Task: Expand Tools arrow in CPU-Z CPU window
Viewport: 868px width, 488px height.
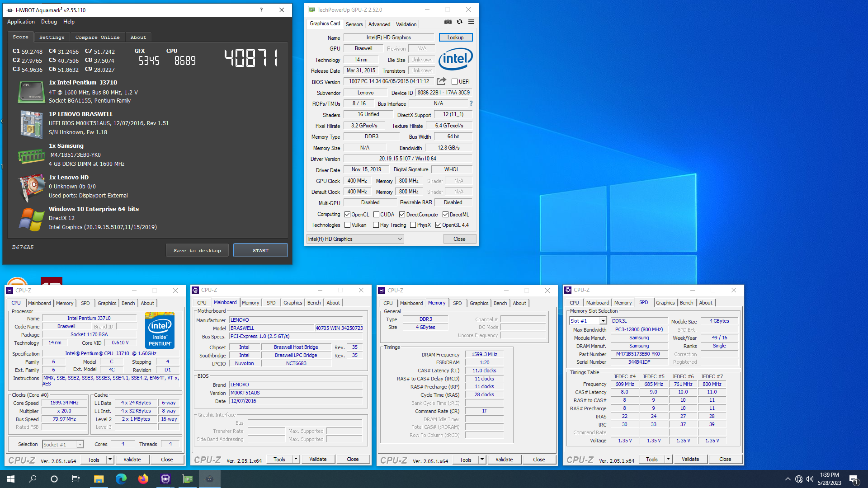Action: pyautogui.click(x=110, y=460)
